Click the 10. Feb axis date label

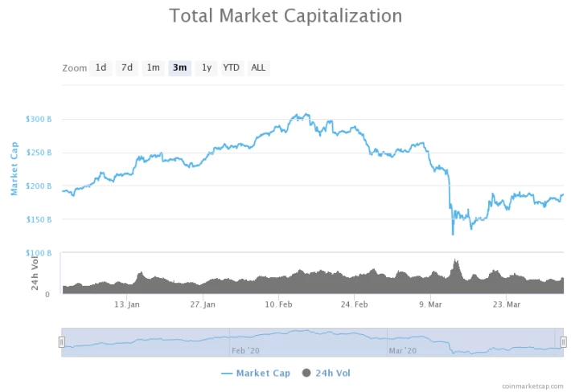pyautogui.click(x=278, y=304)
